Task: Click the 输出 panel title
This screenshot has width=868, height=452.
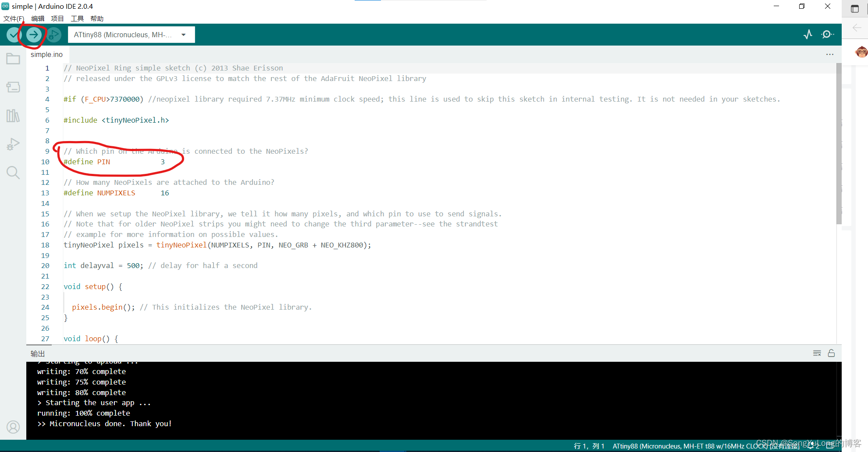Action: [x=38, y=353]
